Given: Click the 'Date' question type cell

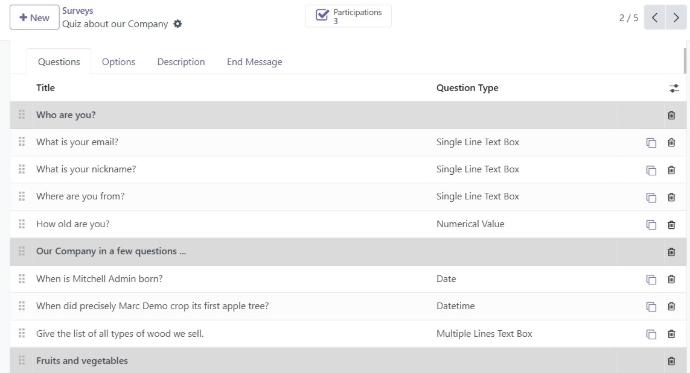Looking at the screenshot, I should [446, 279].
